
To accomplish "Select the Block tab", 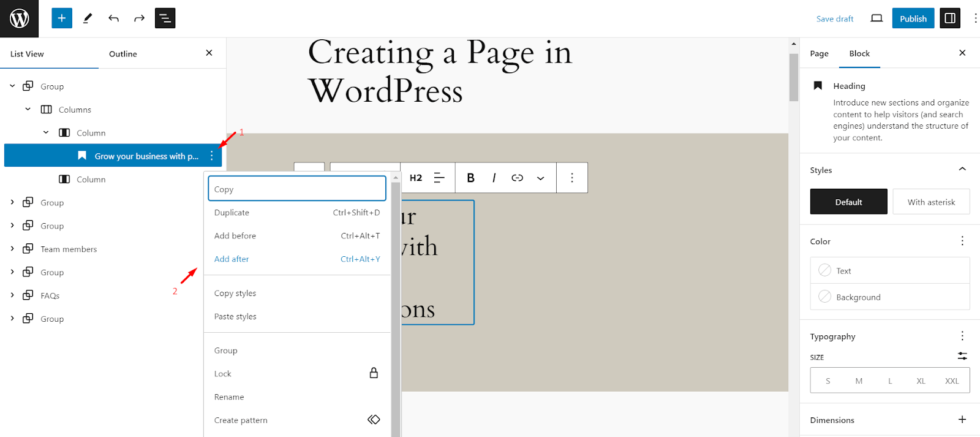I will pos(859,54).
